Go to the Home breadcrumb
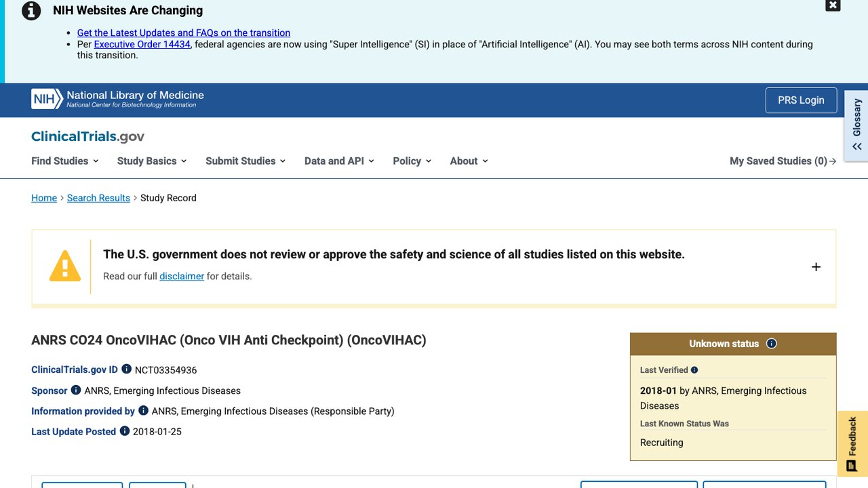The width and height of the screenshot is (868, 488). click(44, 198)
